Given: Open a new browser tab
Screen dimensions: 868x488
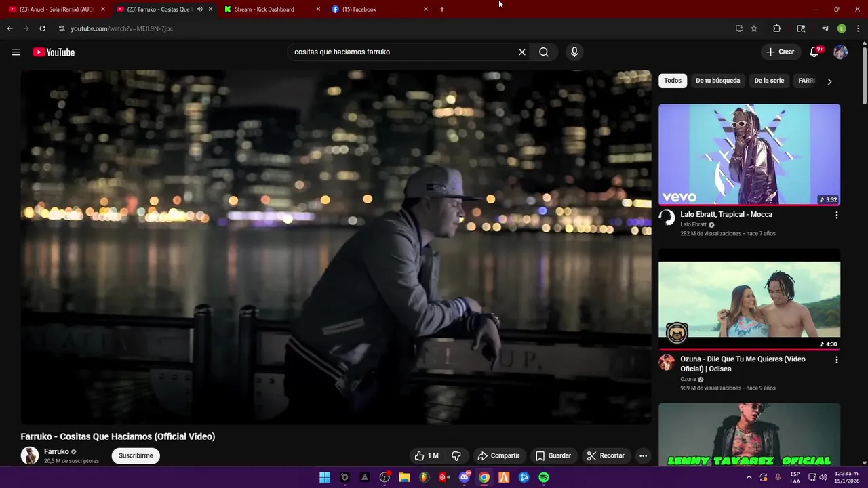Looking at the screenshot, I should pyautogui.click(x=442, y=9).
